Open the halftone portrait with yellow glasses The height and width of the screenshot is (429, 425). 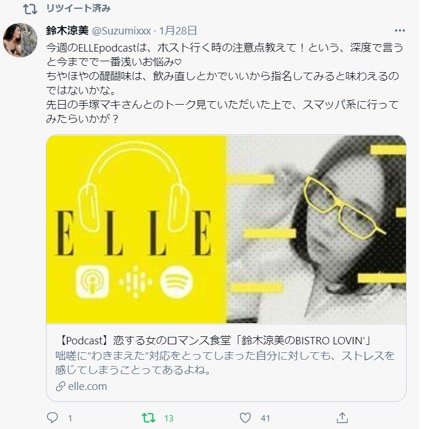coord(316,229)
